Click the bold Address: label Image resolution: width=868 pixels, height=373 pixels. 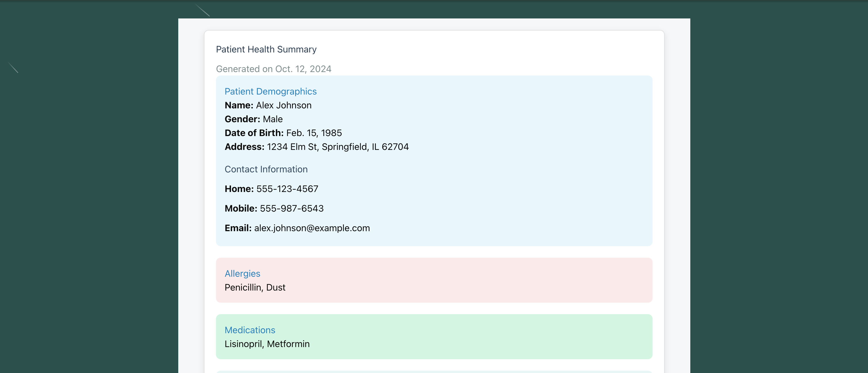click(244, 147)
